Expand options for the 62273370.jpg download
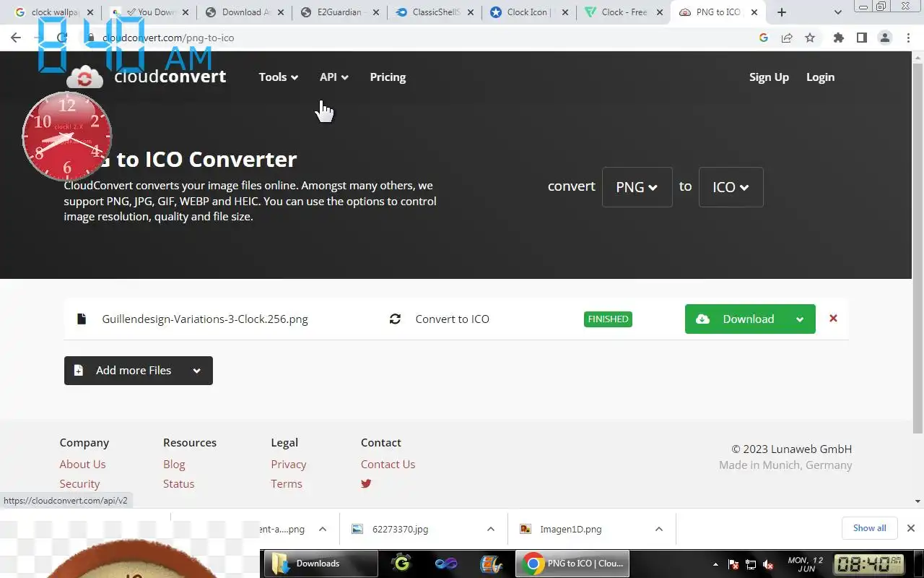924x578 pixels. point(491,529)
